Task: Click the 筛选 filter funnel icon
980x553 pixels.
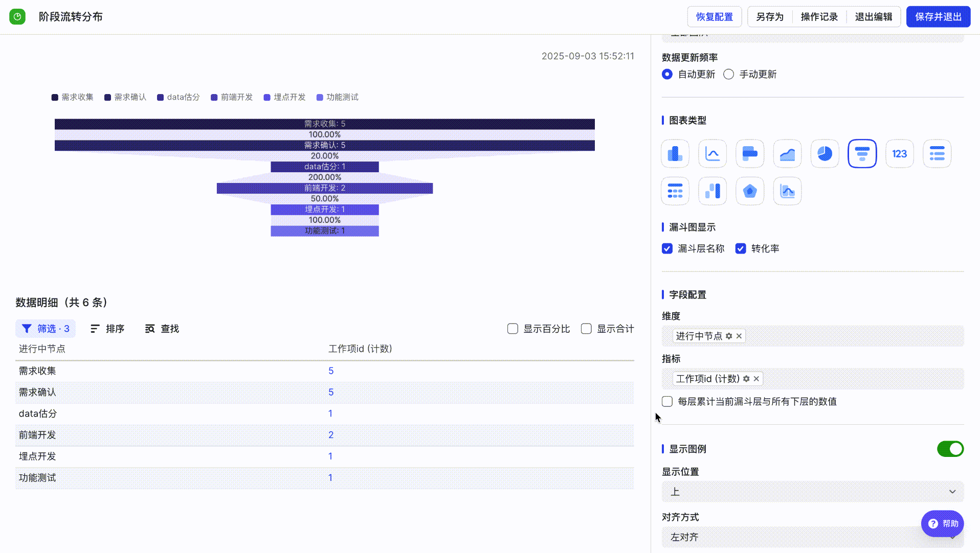Action: point(27,329)
